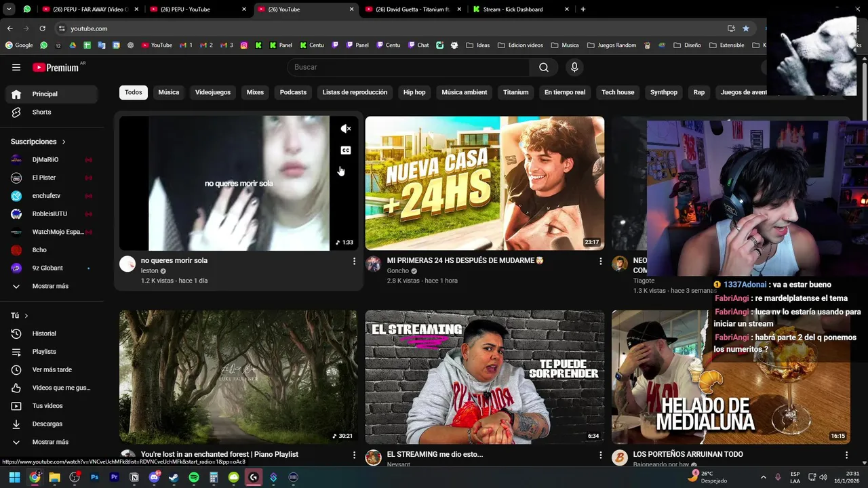
Task: Select the Podcasts filter chip
Action: 294,92
